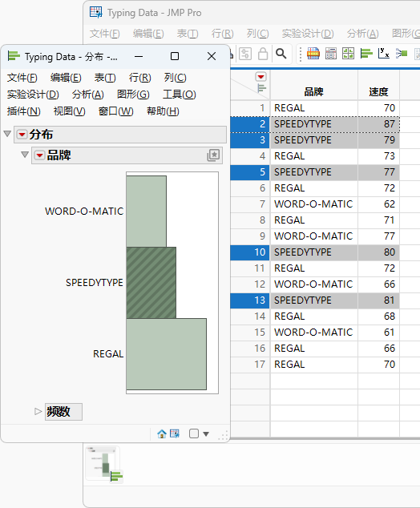
Task: Minimize the Distribution window
Action: coord(139,56)
